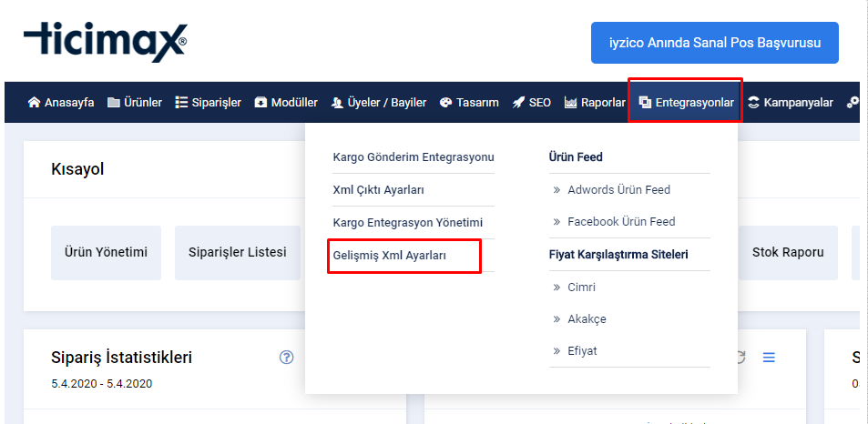Click the folder icon beside Ürünler
Screen dimensions: 868x424
click(x=114, y=103)
